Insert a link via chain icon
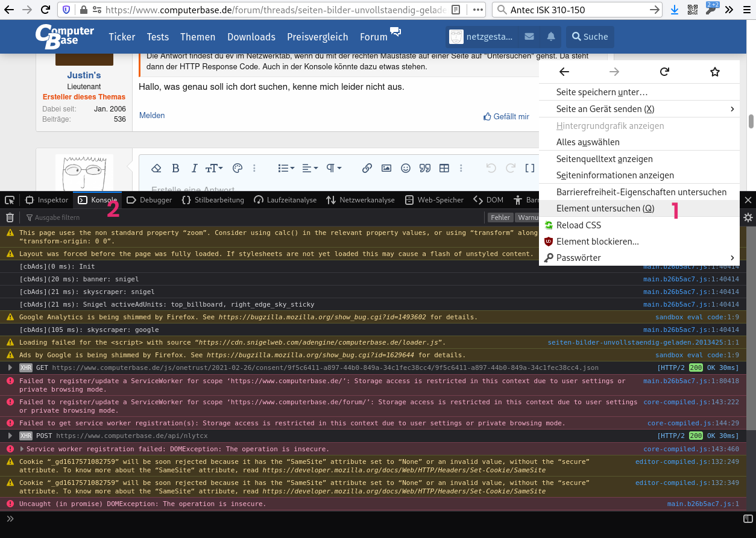 (x=367, y=168)
